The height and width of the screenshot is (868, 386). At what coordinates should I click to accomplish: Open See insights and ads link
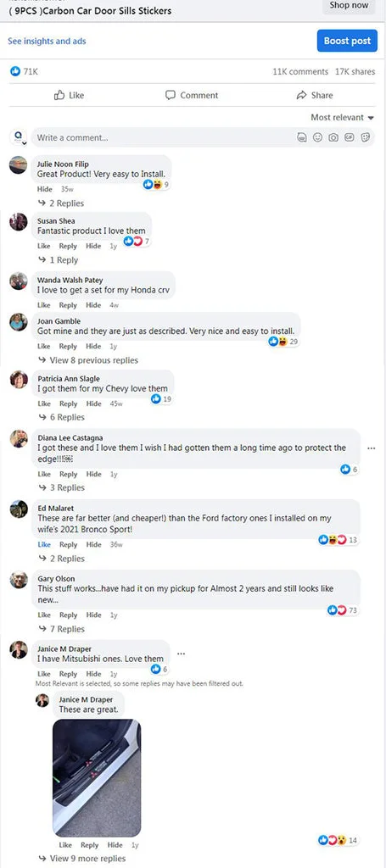tap(47, 41)
